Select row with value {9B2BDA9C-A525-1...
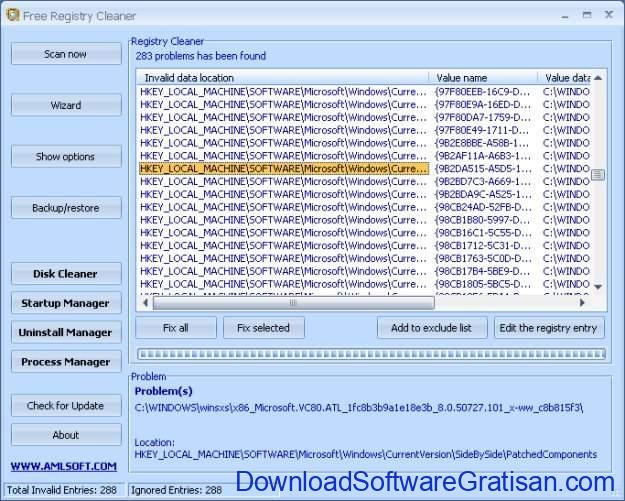This screenshot has height=501, width=625. [x=365, y=194]
